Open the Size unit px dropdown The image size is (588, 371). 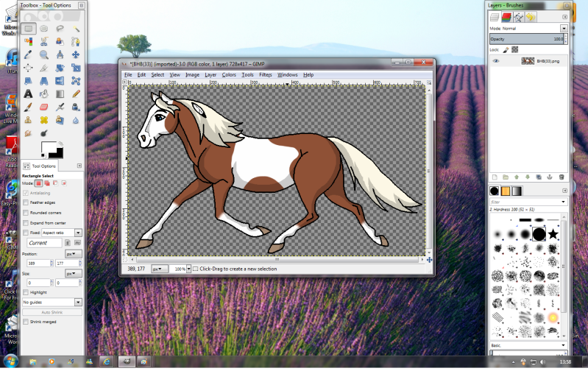[73, 274]
